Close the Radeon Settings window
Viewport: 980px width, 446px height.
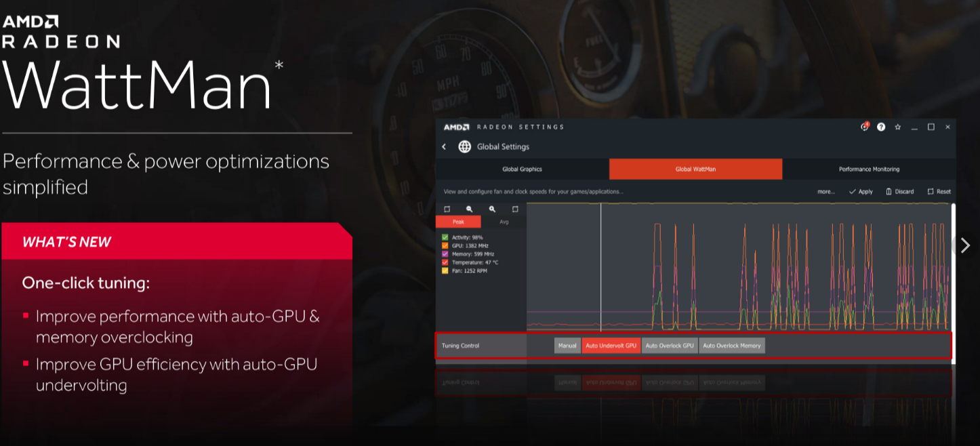tap(947, 127)
